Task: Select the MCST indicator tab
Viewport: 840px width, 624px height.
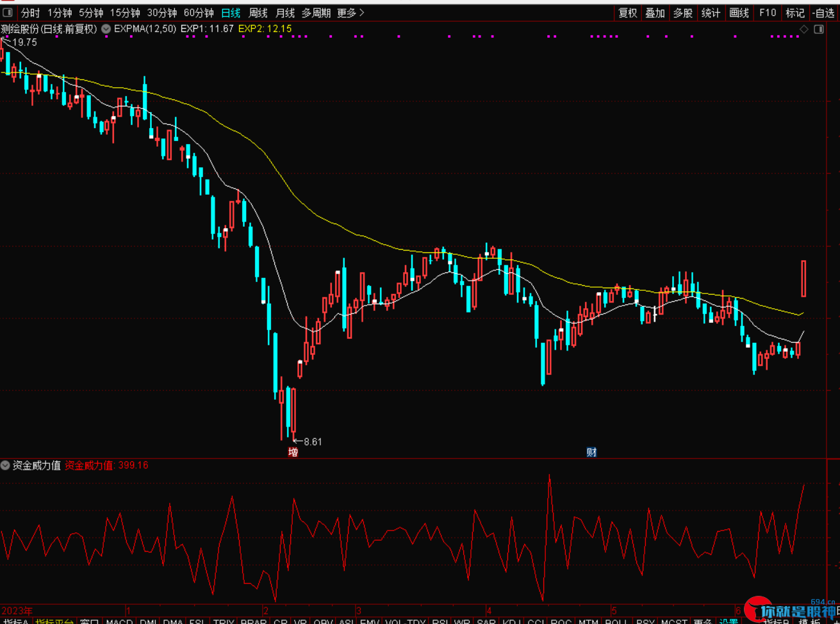Action: tap(674, 621)
